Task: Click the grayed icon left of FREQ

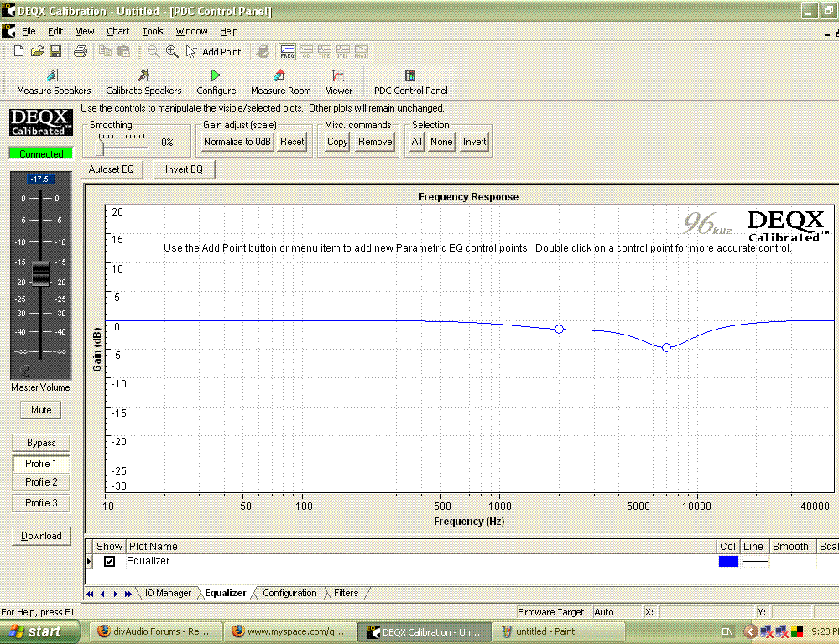Action: click(263, 51)
